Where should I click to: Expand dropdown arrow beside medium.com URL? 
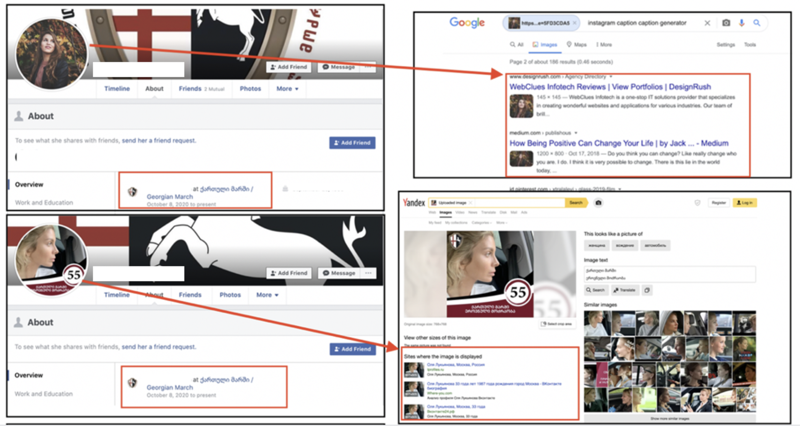(x=576, y=133)
